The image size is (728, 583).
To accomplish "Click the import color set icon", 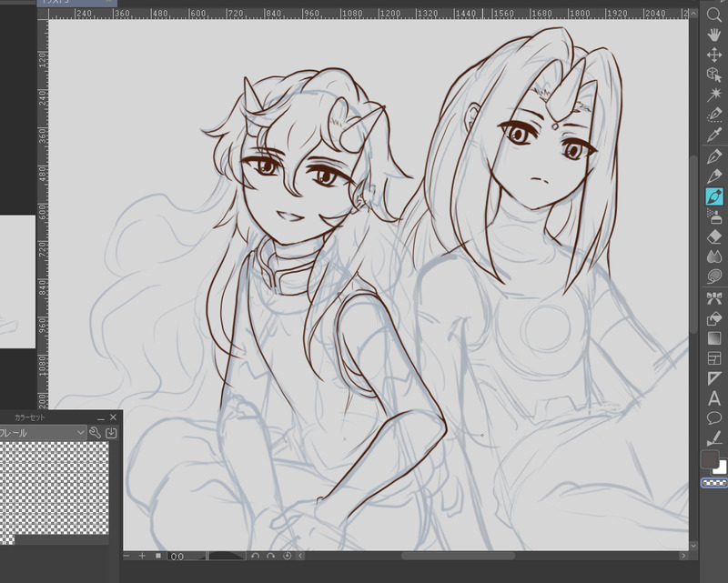I will point(111,433).
